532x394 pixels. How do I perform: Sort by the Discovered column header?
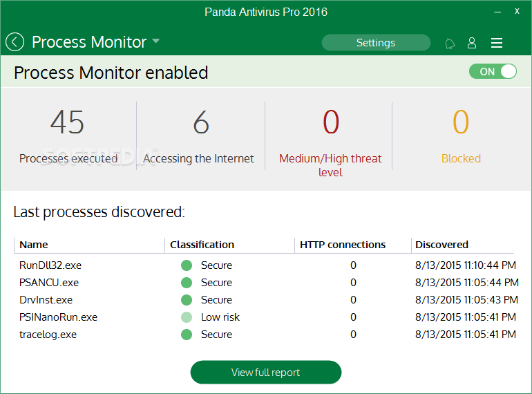pyautogui.click(x=463, y=245)
